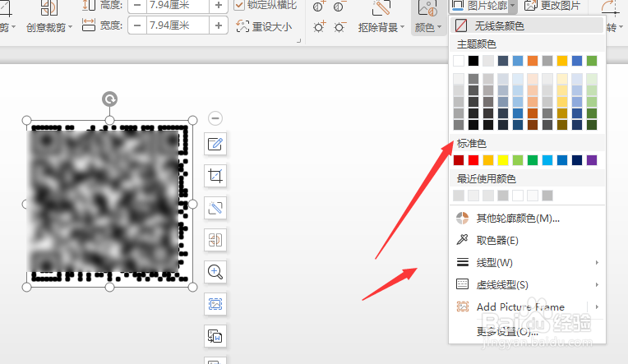The width and height of the screenshot is (628, 364).
Task: Click the width (宽度) value field
Action: [x=178, y=25]
